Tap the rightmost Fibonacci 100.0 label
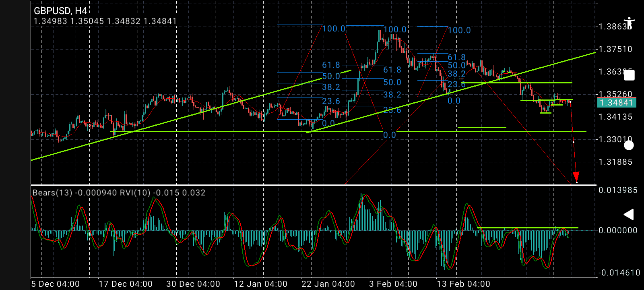Image resolution: width=644 pixels, height=290 pixels. 459,30
